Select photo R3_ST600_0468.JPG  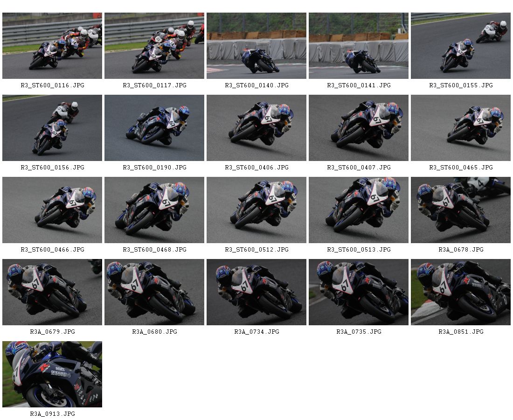tap(154, 210)
